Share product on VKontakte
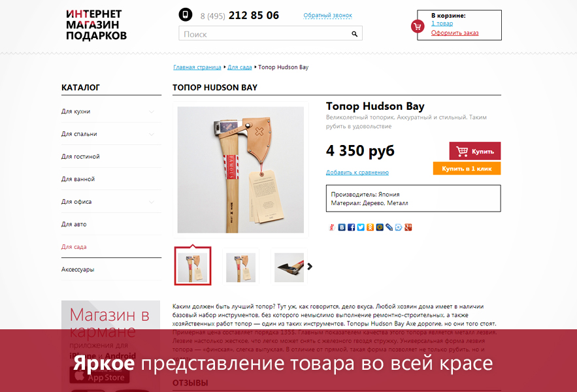Viewport: 577px width, 392px height. pos(342,227)
